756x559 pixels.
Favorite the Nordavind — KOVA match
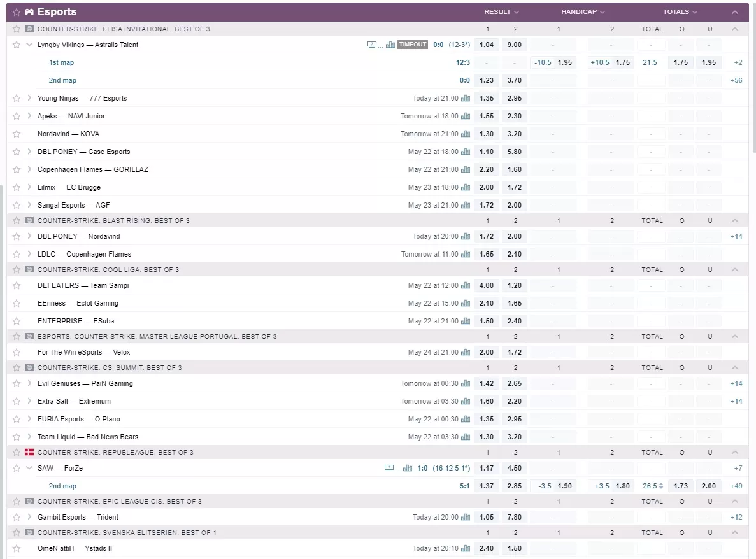[17, 134]
